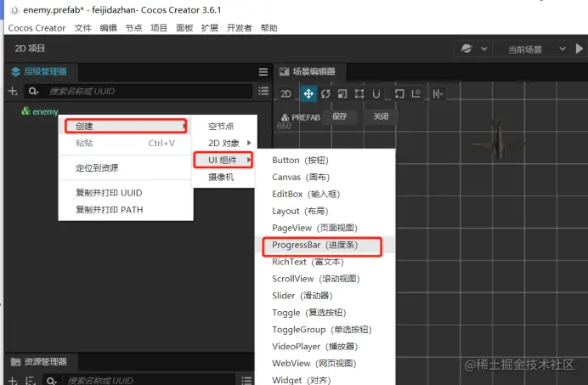The image size is (588, 385).
Task: Select Canvas (画布) component
Action: [x=325, y=177]
